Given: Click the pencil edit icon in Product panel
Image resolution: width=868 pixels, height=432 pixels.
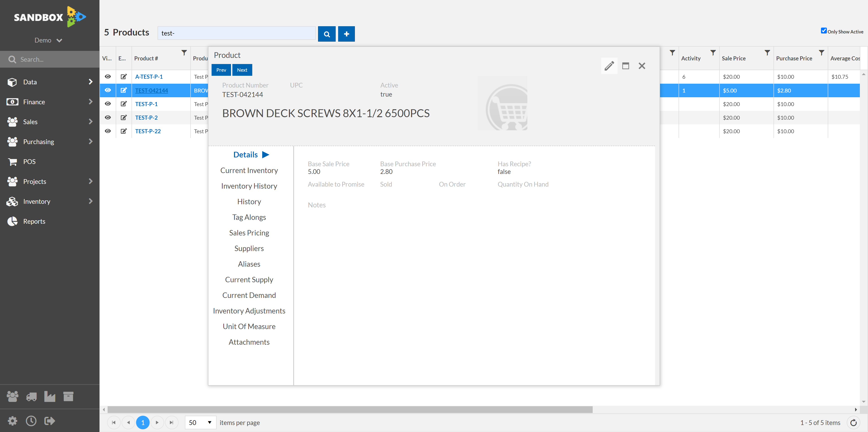Looking at the screenshot, I should pyautogui.click(x=609, y=66).
